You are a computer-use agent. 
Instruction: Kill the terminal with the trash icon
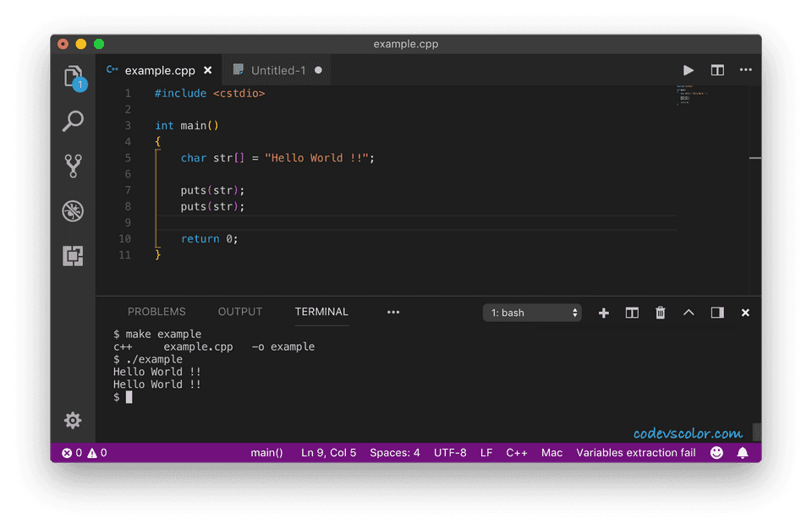[x=660, y=312]
